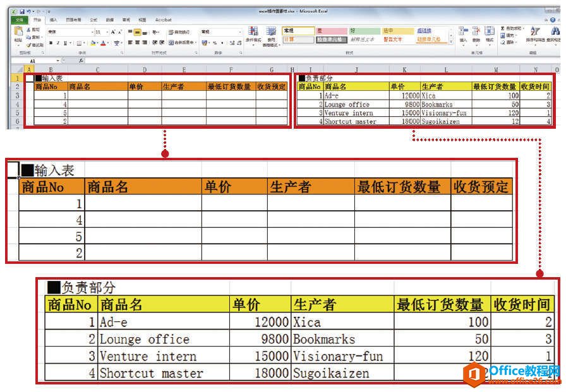Open the font name dropdown

(92, 32)
